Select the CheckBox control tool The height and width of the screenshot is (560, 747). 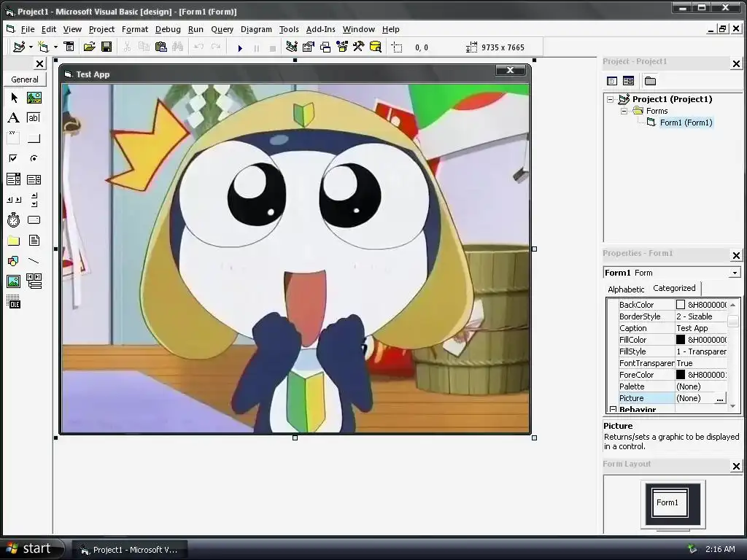point(14,158)
